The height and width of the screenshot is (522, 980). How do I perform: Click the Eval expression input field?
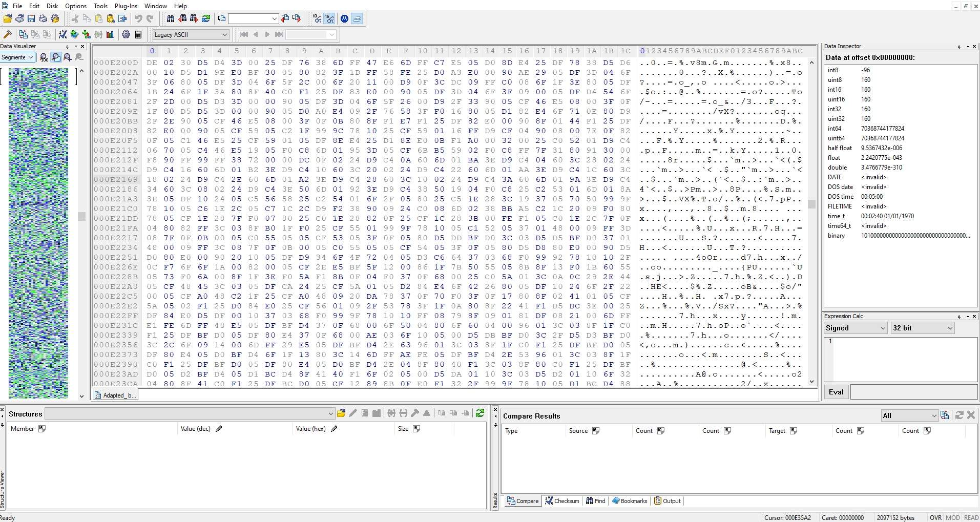(x=914, y=392)
